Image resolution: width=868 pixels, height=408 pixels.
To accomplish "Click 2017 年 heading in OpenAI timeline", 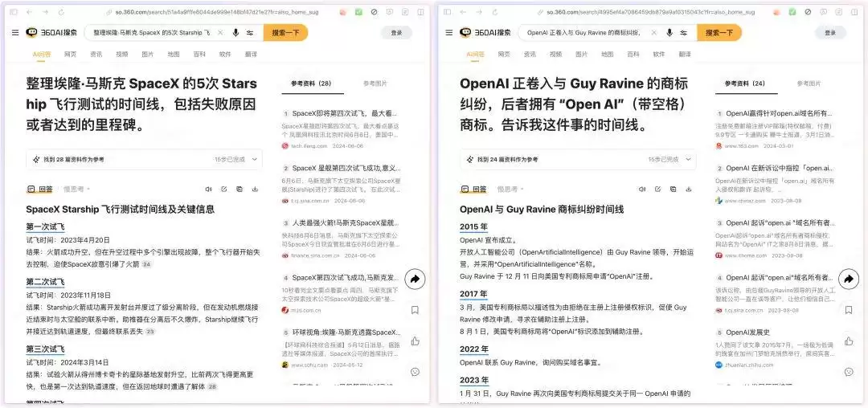I will [474, 294].
